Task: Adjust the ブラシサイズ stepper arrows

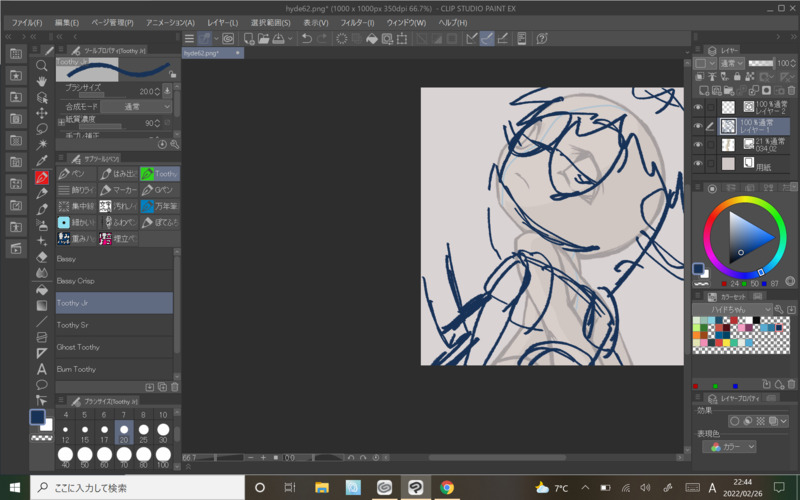Action: point(157,91)
